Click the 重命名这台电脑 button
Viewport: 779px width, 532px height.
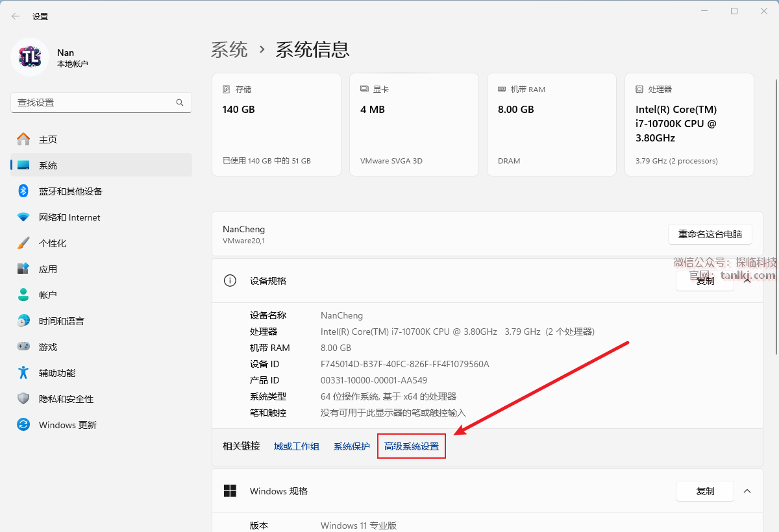[710, 234]
